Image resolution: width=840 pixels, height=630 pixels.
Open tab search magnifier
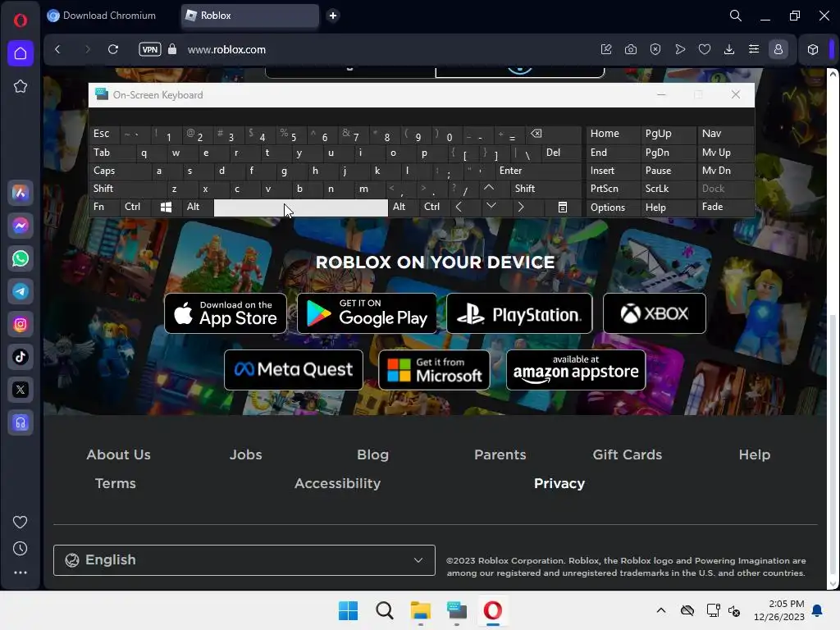[736, 16]
